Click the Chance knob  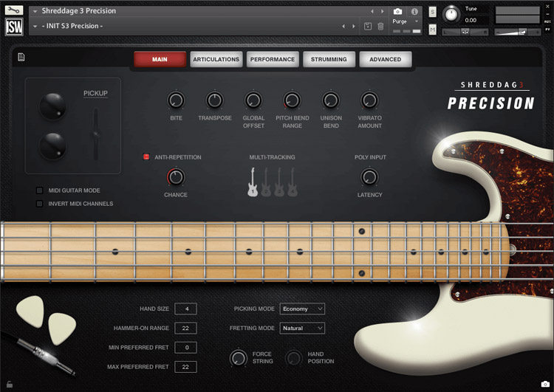(x=176, y=177)
